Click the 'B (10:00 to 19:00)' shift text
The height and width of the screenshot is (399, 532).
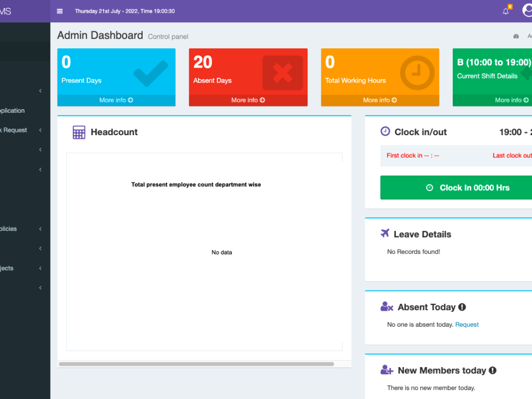click(494, 62)
